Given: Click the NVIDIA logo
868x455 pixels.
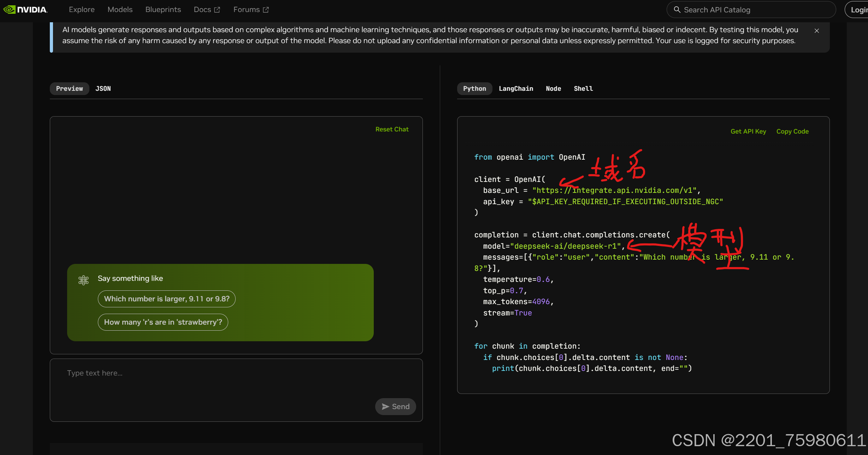Looking at the screenshot, I should coord(25,10).
